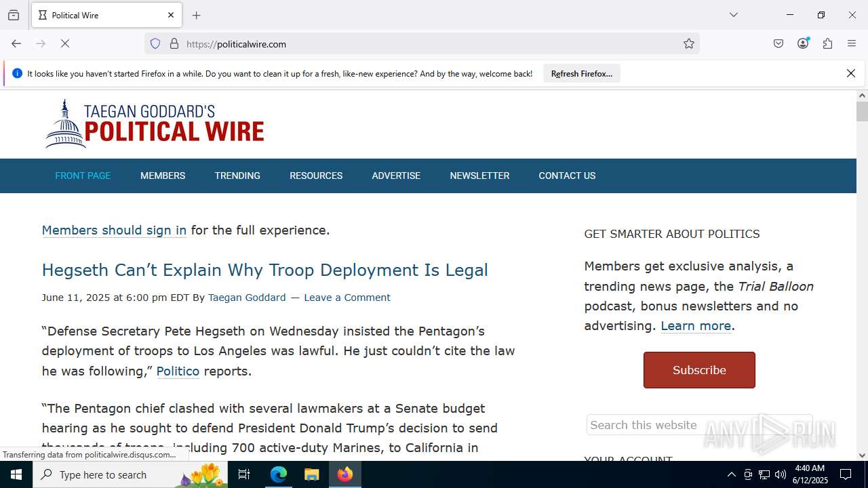The height and width of the screenshot is (488, 868).
Task: Open Task View on the taskbar
Action: click(244, 474)
